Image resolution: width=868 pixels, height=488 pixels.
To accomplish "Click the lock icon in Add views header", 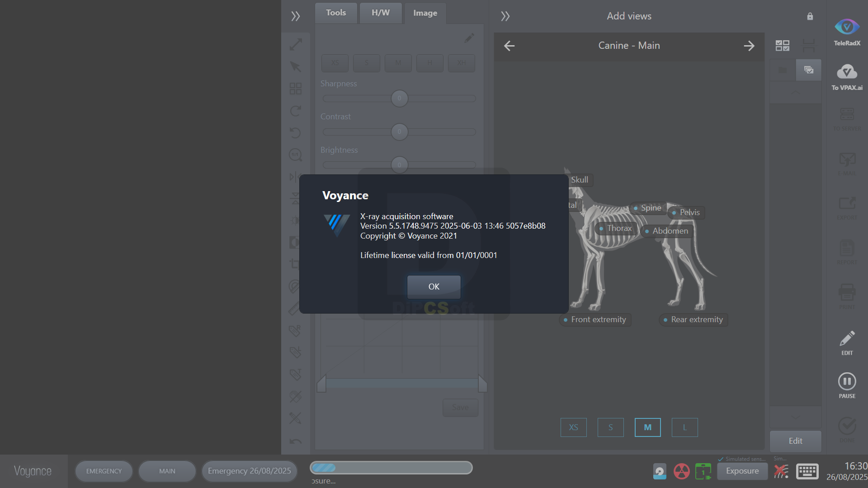I will [810, 16].
